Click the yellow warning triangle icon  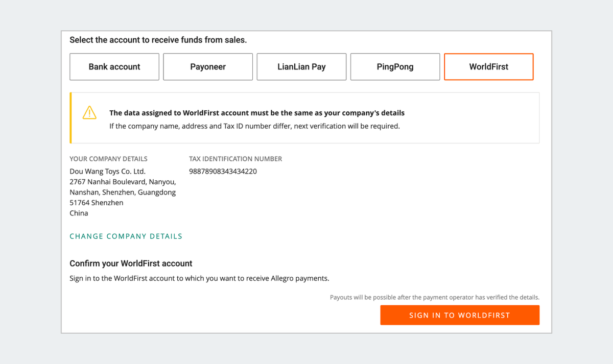pyautogui.click(x=89, y=112)
